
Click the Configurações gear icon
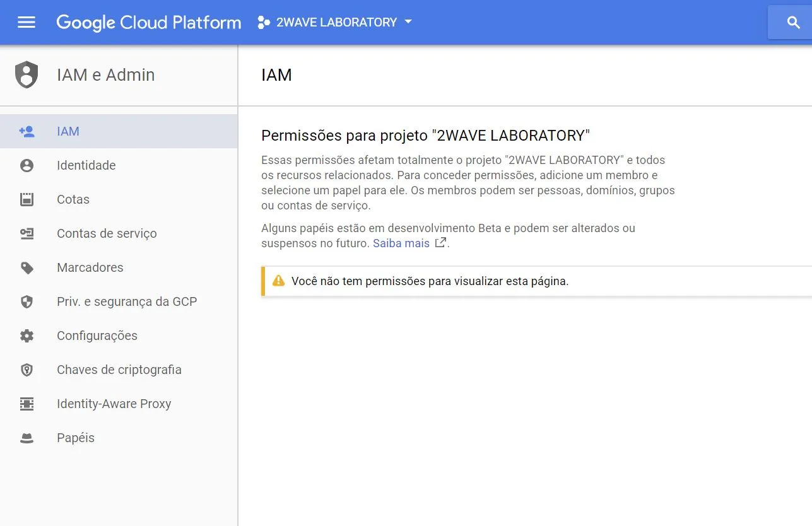click(26, 336)
